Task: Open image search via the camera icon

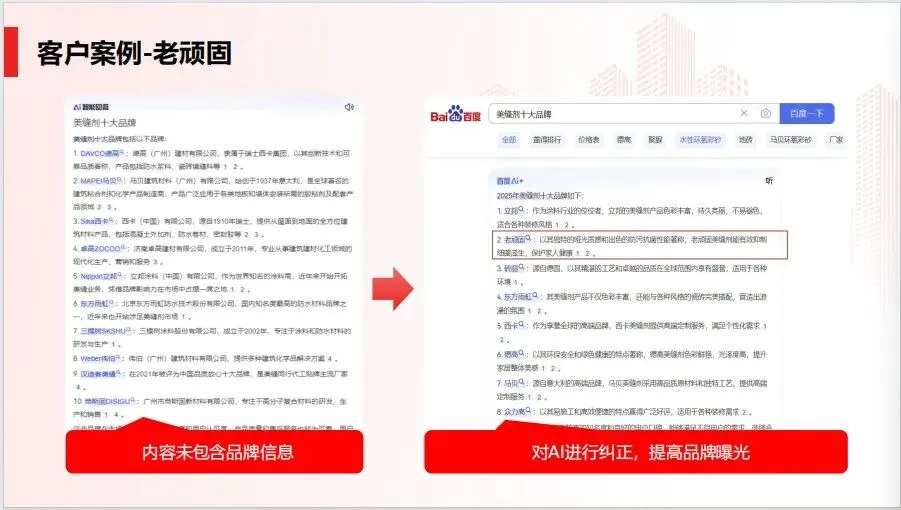Action: pos(765,114)
